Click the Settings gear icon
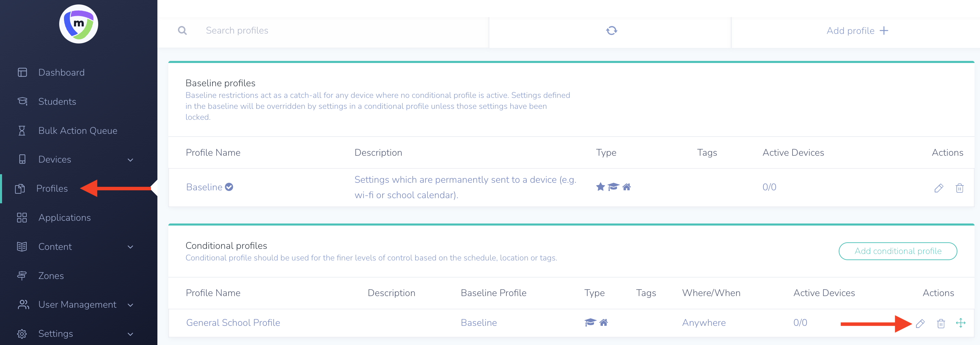Screen dimensions: 980x345 (22, 334)
